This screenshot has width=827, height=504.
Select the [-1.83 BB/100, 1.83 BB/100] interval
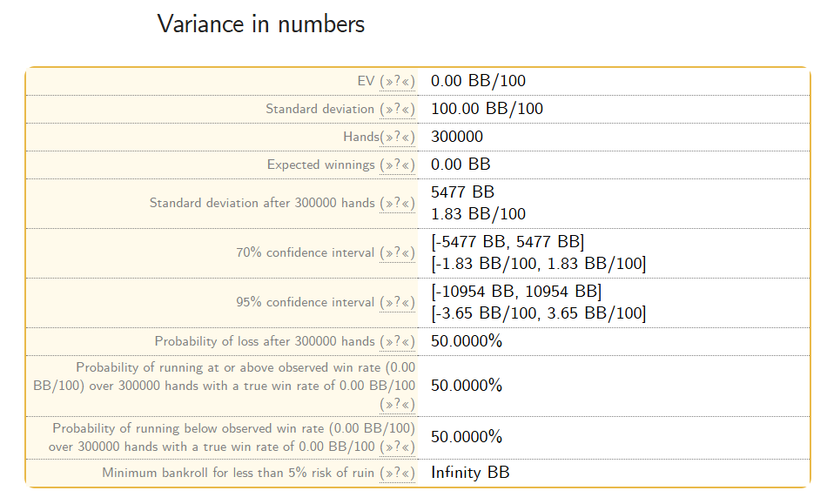tap(539, 264)
